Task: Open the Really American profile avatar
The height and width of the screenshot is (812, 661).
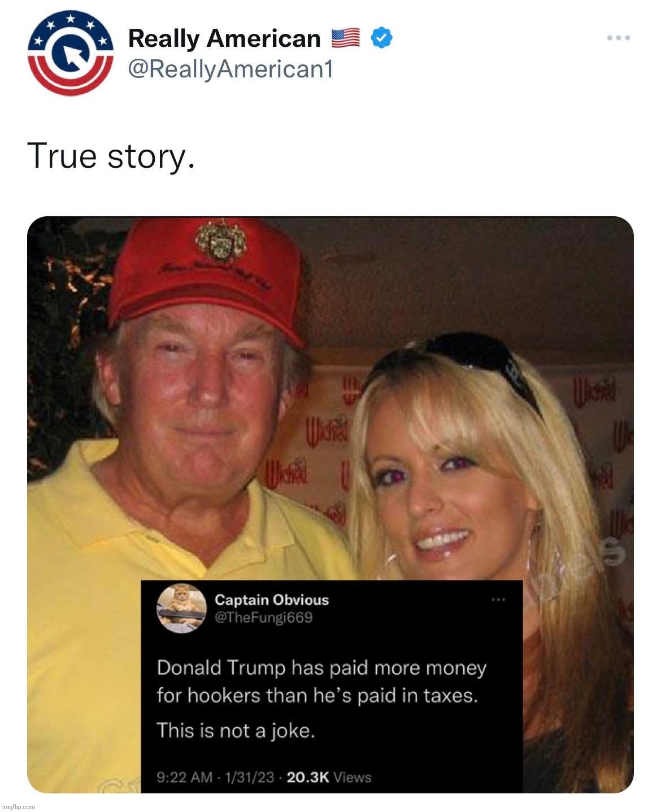Action: [x=71, y=54]
